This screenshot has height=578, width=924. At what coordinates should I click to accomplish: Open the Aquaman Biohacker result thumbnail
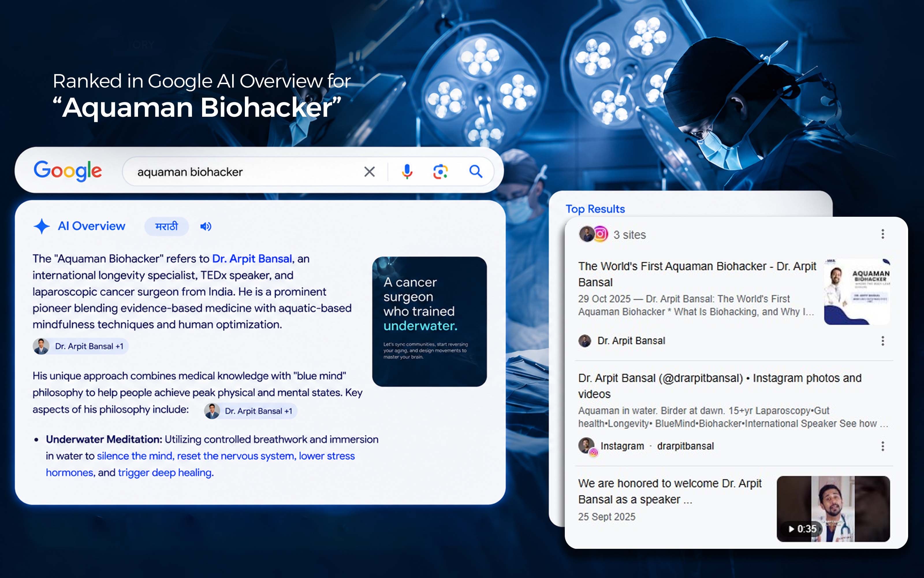857,292
